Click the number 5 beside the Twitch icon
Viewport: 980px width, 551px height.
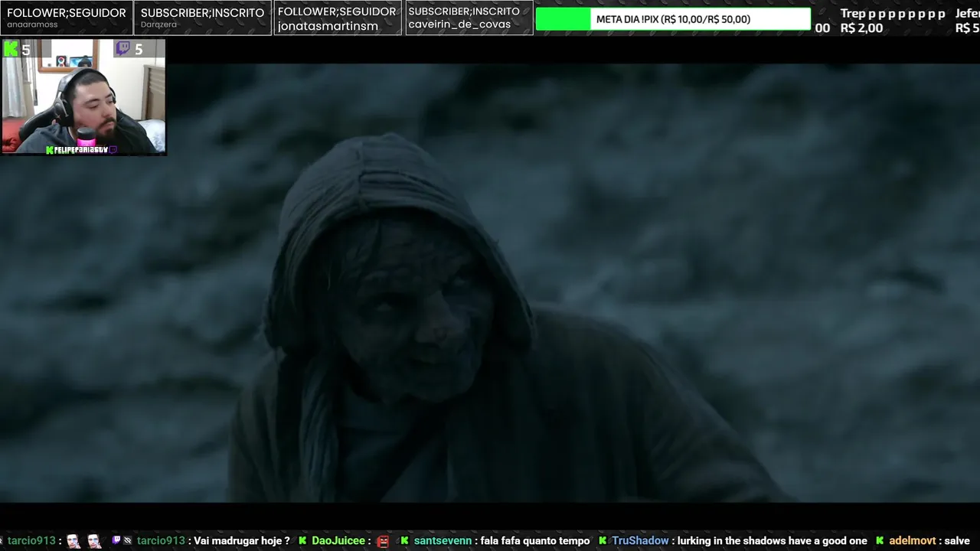(x=139, y=50)
